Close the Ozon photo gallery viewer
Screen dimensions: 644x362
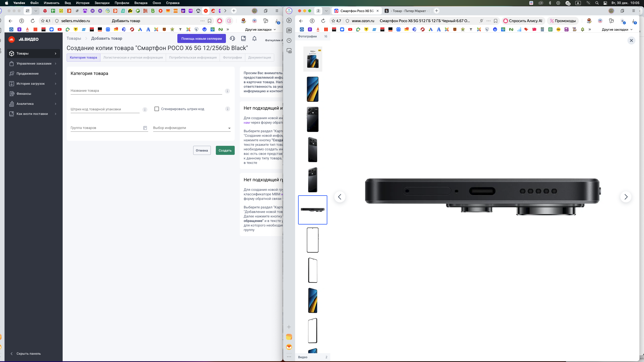click(x=631, y=40)
